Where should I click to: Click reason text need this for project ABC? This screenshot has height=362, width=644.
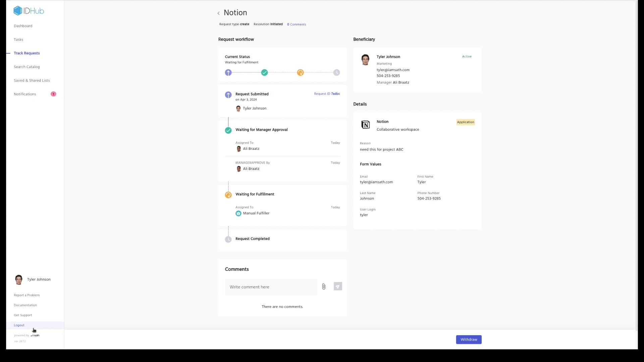381,149
